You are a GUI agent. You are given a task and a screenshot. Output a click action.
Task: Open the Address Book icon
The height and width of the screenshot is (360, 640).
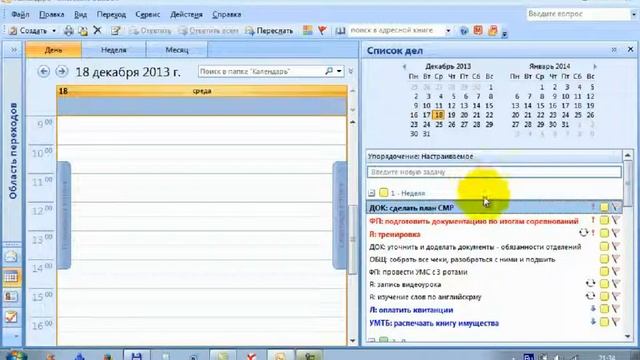(x=340, y=31)
